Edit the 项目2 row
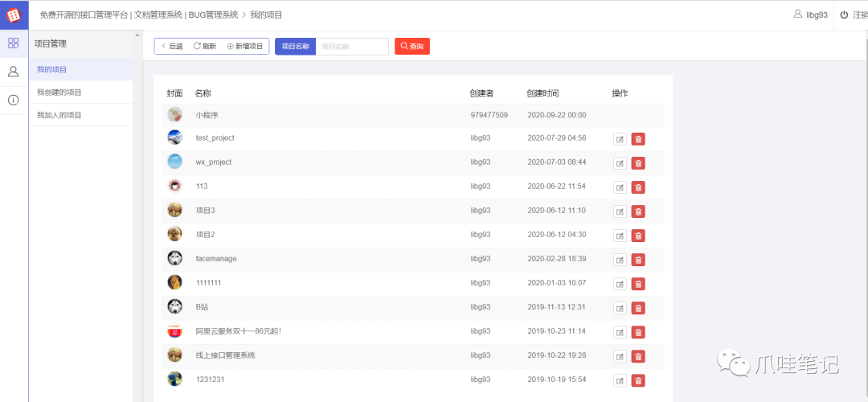This screenshot has height=402, width=868. (x=620, y=236)
